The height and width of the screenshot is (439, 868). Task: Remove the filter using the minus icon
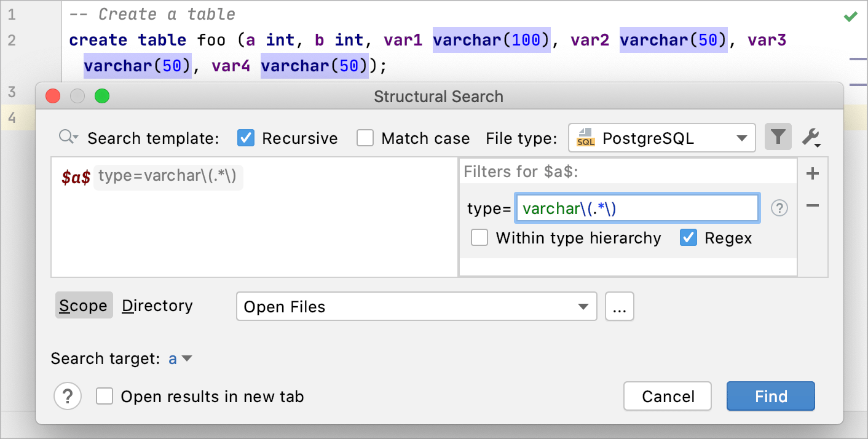pyautogui.click(x=812, y=205)
